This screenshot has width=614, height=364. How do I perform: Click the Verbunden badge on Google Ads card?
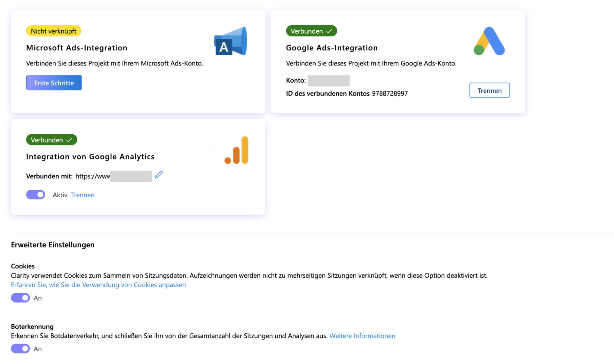click(x=311, y=31)
